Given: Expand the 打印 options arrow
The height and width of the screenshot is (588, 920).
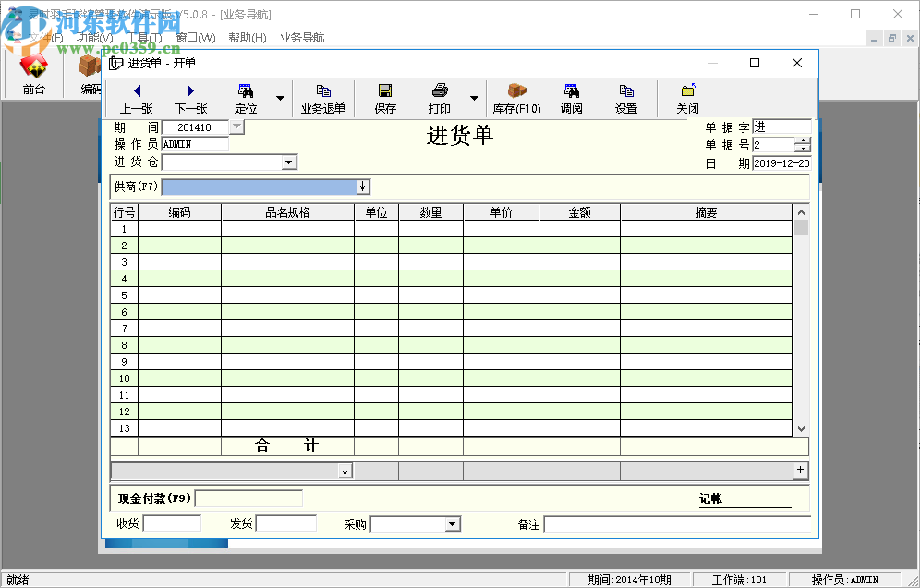Looking at the screenshot, I should 474,99.
